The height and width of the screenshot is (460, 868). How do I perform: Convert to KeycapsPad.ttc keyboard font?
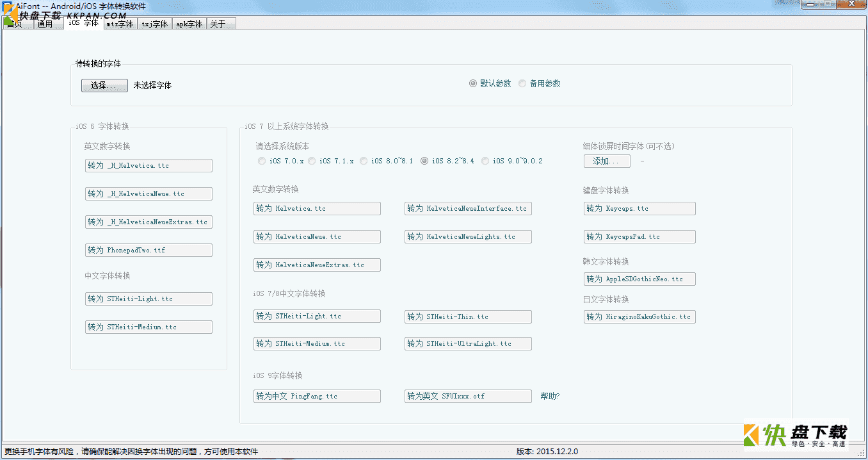click(639, 236)
